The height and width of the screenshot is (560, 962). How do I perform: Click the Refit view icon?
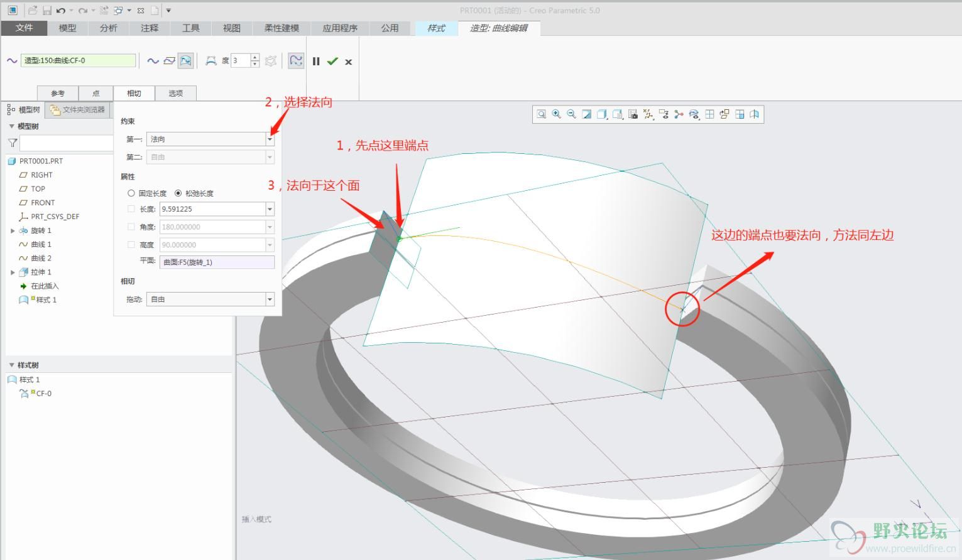click(541, 114)
